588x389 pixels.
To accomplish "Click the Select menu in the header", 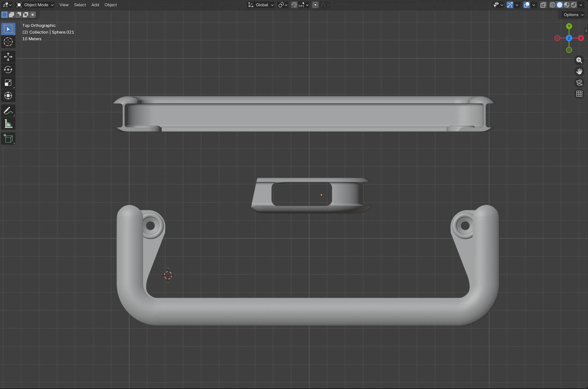I will (x=80, y=5).
